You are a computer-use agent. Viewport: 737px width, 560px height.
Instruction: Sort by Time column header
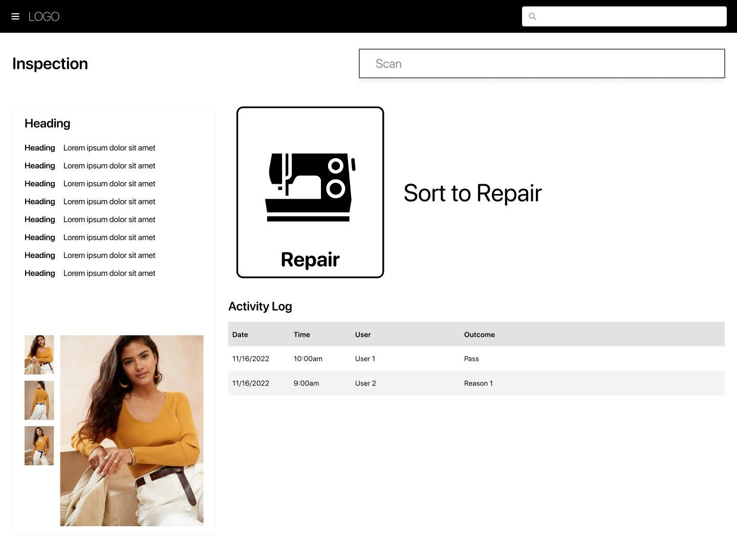302,335
